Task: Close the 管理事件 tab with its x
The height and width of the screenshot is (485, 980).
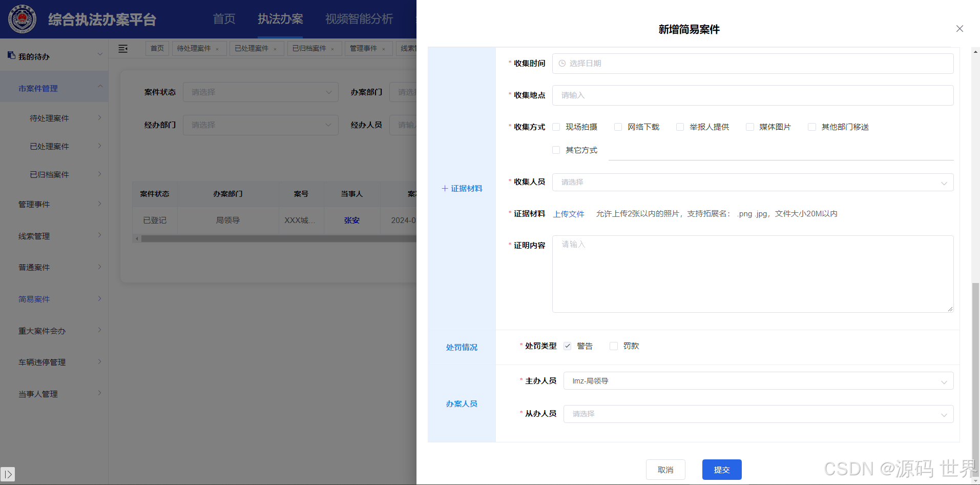Action: pyautogui.click(x=384, y=49)
